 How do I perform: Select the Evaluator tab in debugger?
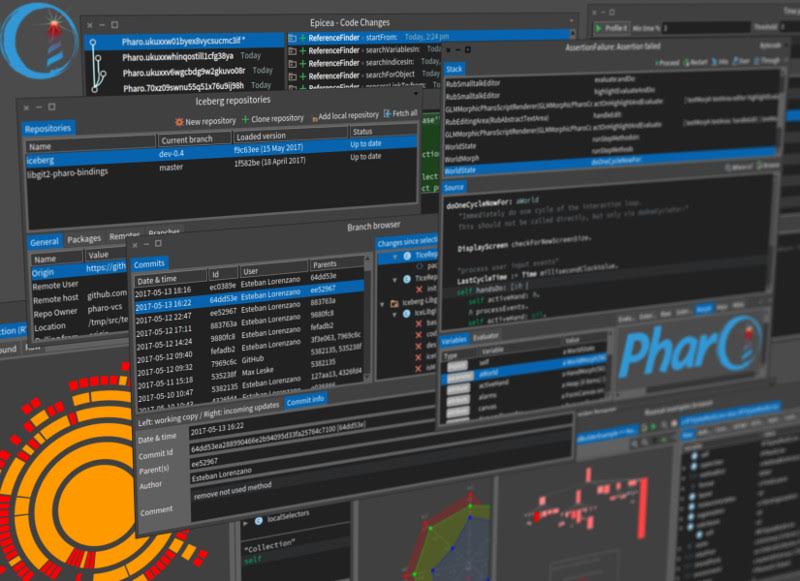[485, 337]
